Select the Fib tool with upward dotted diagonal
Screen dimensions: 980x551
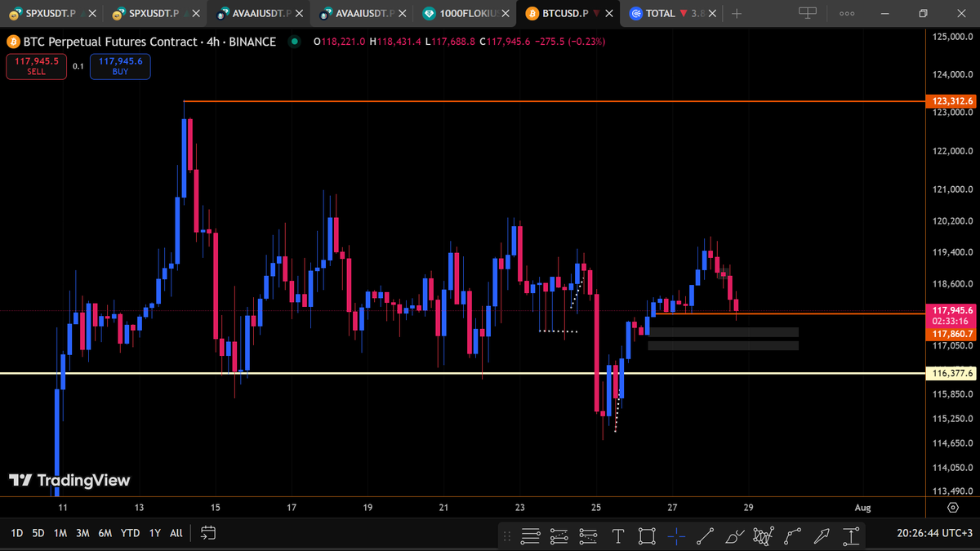click(559, 536)
